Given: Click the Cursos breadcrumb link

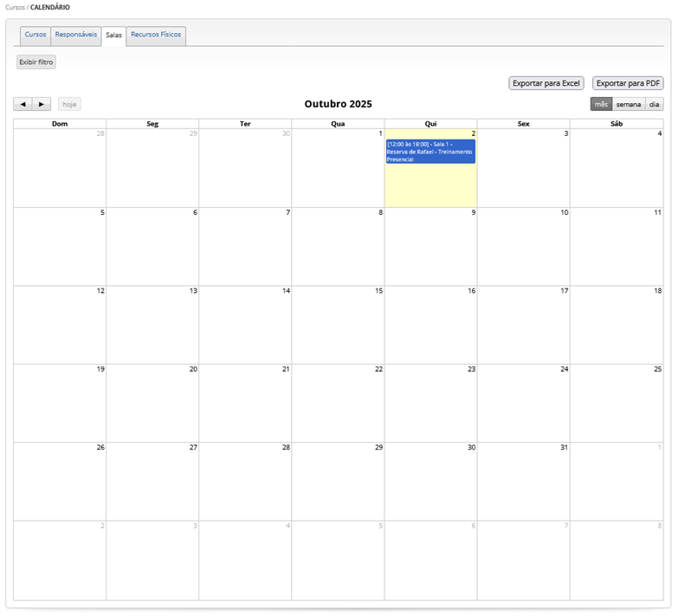Looking at the screenshot, I should click(15, 7).
